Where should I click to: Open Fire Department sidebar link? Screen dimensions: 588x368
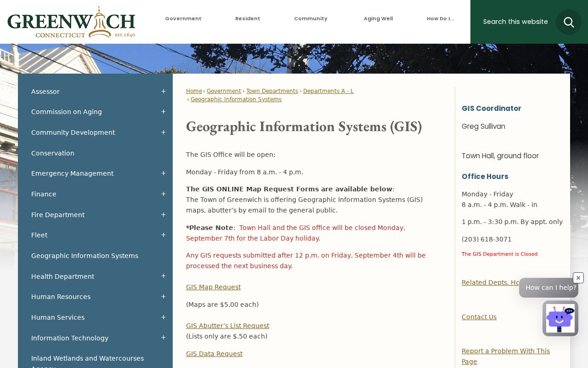tap(58, 215)
